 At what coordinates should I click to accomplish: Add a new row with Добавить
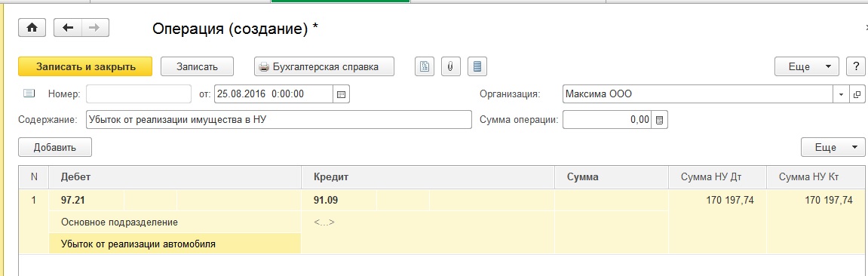[x=55, y=148]
